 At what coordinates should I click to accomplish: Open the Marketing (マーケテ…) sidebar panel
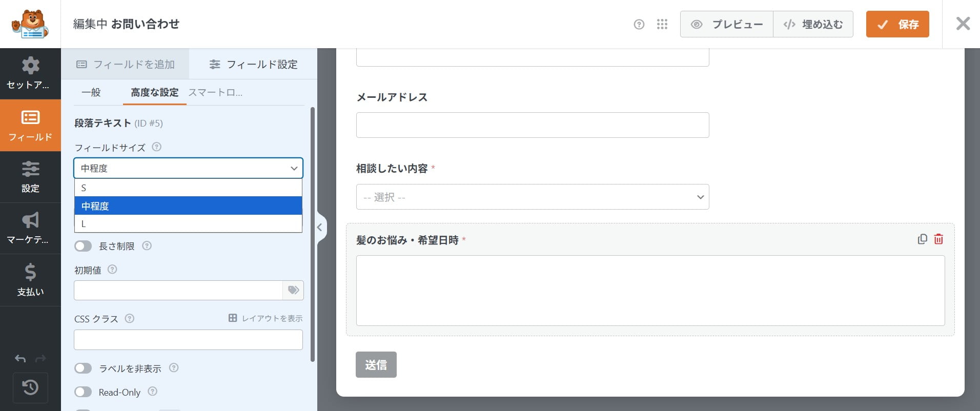click(30, 229)
